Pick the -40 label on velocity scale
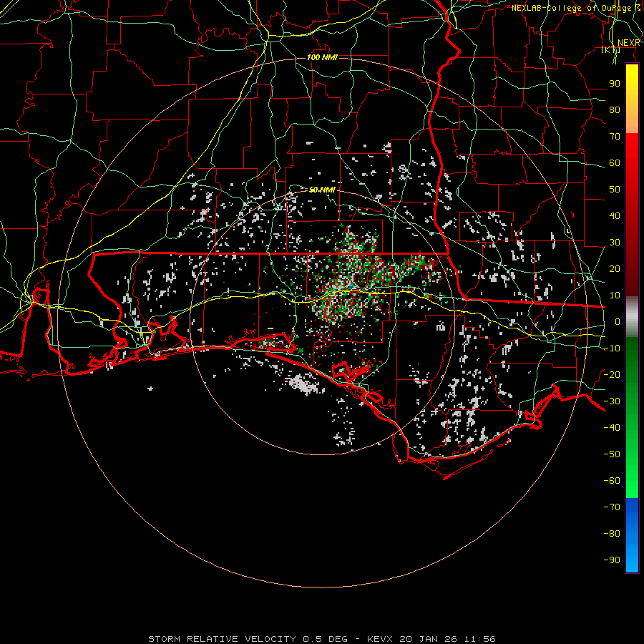 tap(612, 428)
